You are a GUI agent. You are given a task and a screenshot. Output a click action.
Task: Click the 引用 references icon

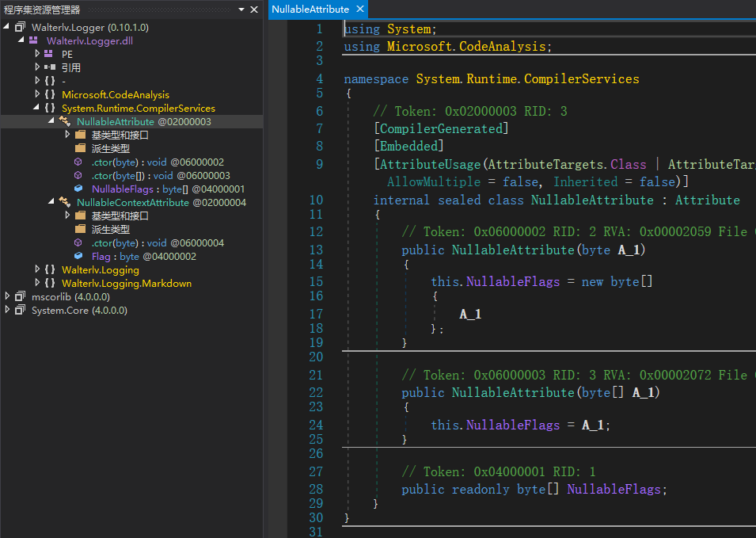(50, 67)
